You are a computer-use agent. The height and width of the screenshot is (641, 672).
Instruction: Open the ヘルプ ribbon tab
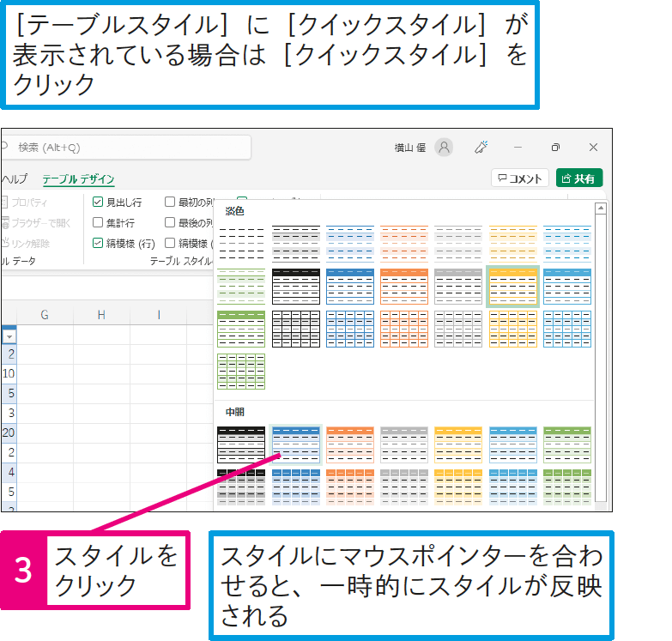pyautogui.click(x=15, y=178)
